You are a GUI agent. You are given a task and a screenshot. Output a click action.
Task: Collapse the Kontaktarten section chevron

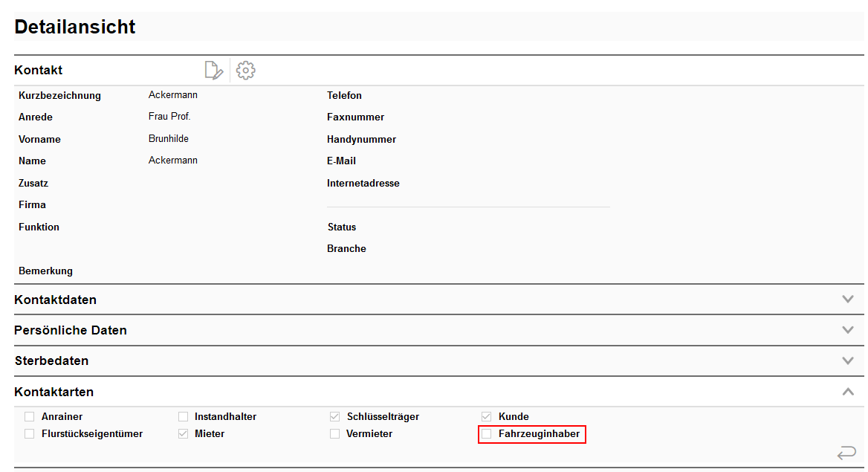click(x=848, y=392)
